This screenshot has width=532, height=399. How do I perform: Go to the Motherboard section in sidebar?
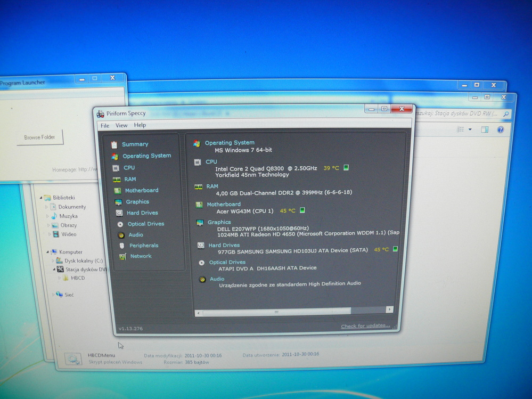(x=142, y=190)
